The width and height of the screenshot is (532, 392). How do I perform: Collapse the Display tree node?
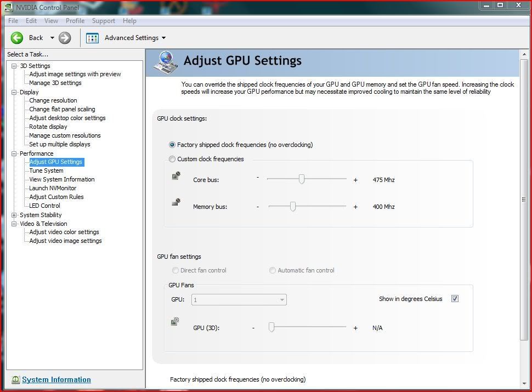click(14, 92)
